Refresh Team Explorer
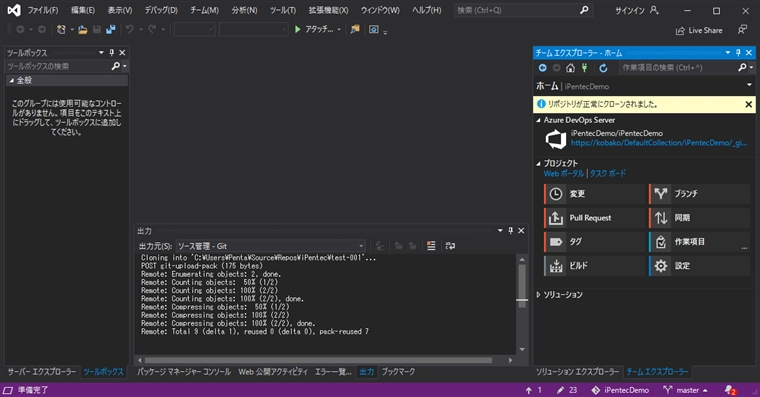760x397 pixels. pyautogui.click(x=603, y=68)
